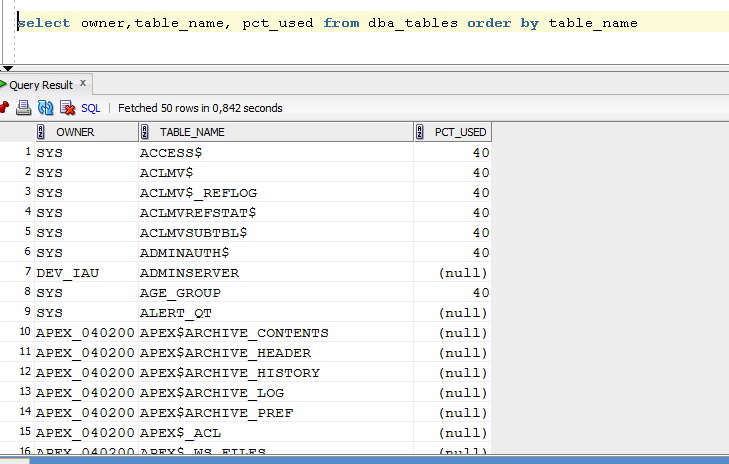Click the Print icon in result toolbar
The height and width of the screenshot is (464, 729).
pyautogui.click(x=24, y=107)
